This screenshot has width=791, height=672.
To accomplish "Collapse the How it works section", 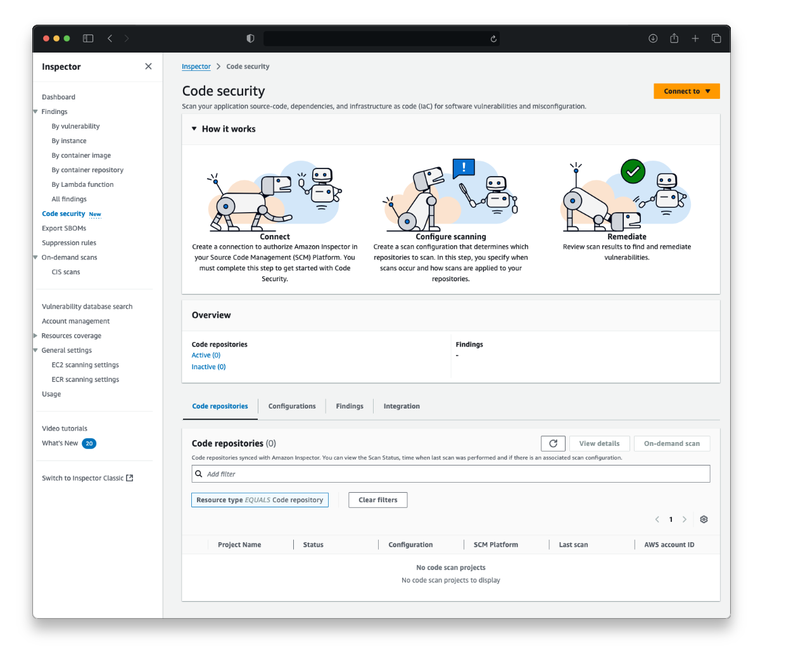I will tap(194, 129).
